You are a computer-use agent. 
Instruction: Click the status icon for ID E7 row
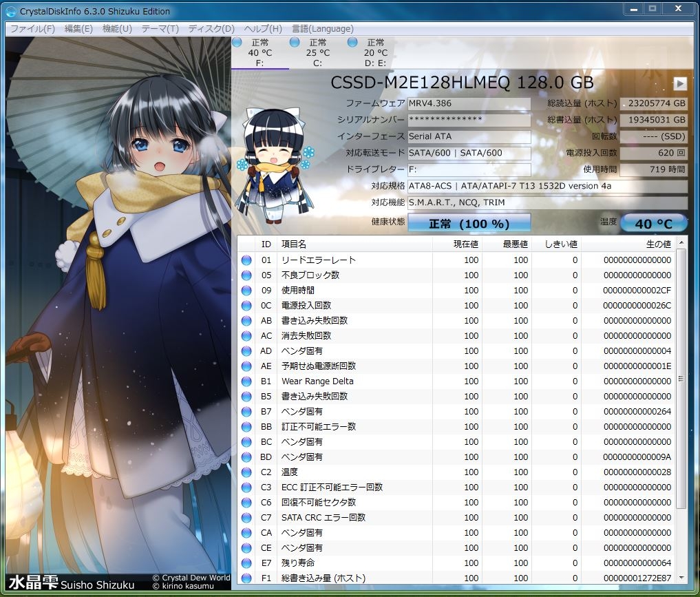246,563
